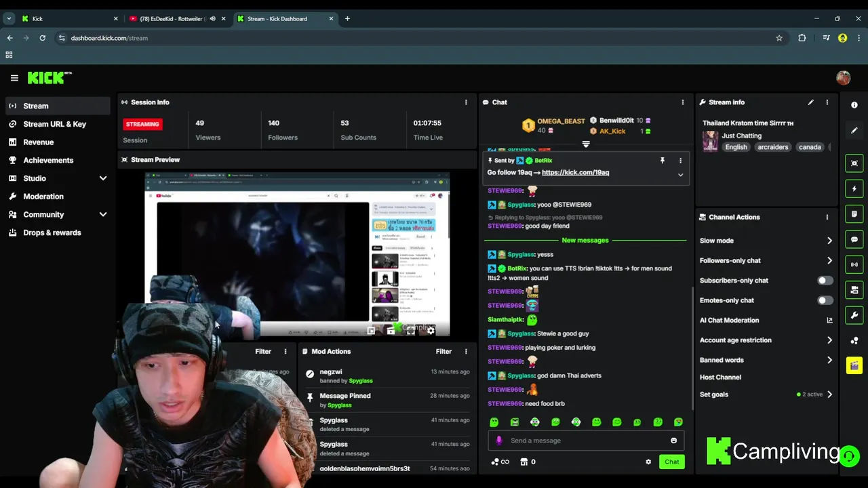Open the kick.com/19aq link in the pinned message
The width and height of the screenshot is (868, 488).
[575, 173]
